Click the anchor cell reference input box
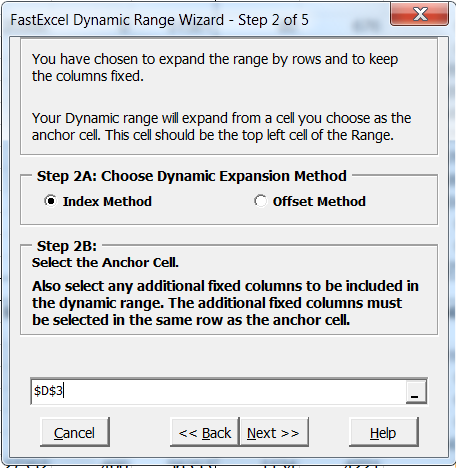Viewport: 456px width, 468px height. pos(218,391)
